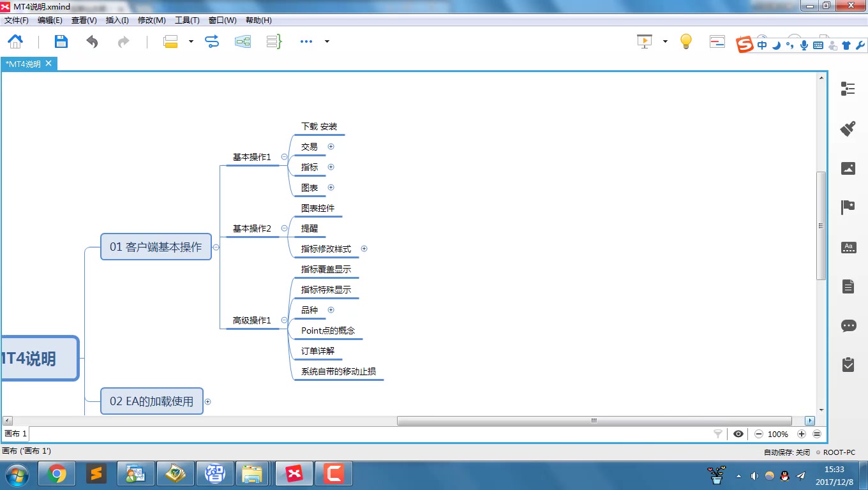Expand the 品种 subtopic

tap(331, 310)
